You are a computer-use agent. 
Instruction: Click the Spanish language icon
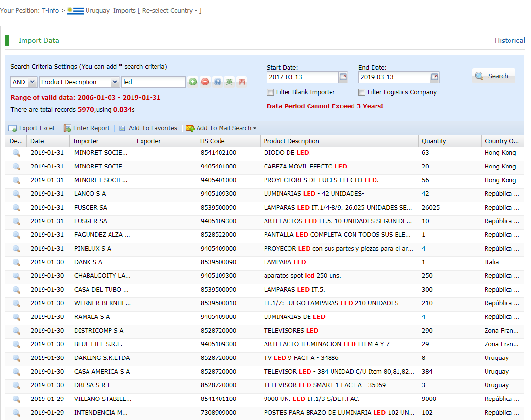pyautogui.click(x=242, y=82)
